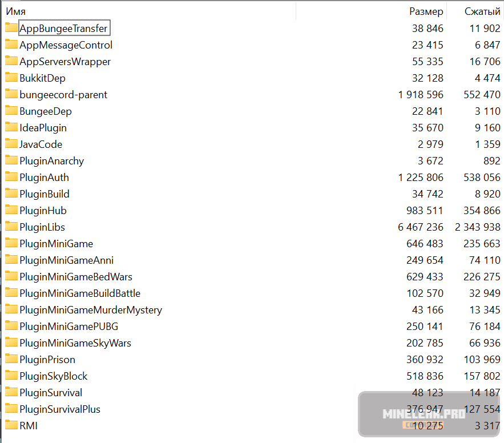Select the PluginMiniGameBedWars folder name

click(x=75, y=277)
